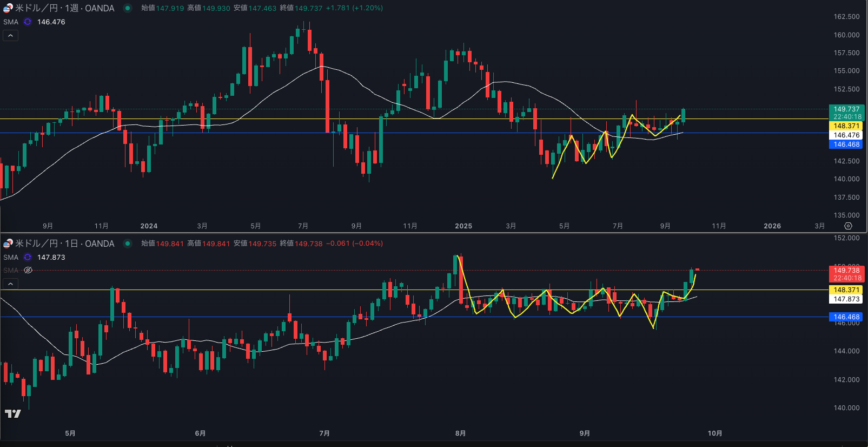Click the SMA refresh icon on weekly chart

click(28, 22)
